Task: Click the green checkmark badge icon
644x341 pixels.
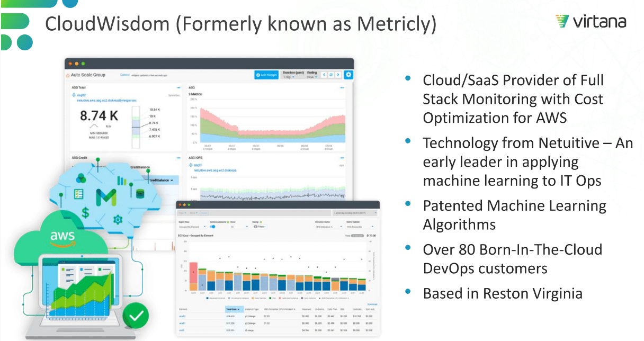Action: tap(136, 317)
